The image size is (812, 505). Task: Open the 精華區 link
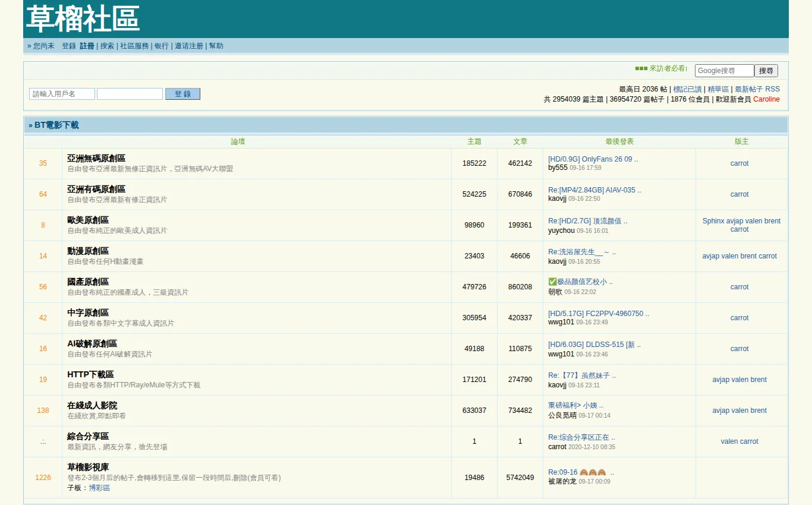pyautogui.click(x=718, y=89)
